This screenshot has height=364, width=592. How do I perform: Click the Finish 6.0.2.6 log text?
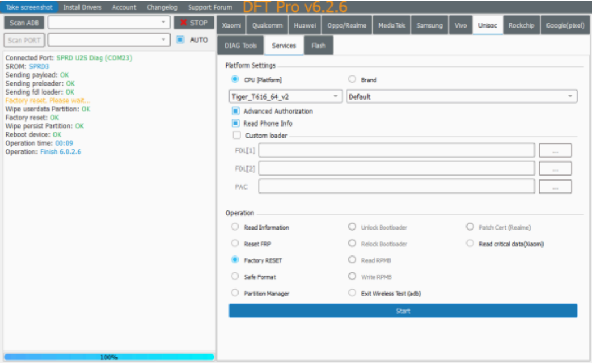60,151
